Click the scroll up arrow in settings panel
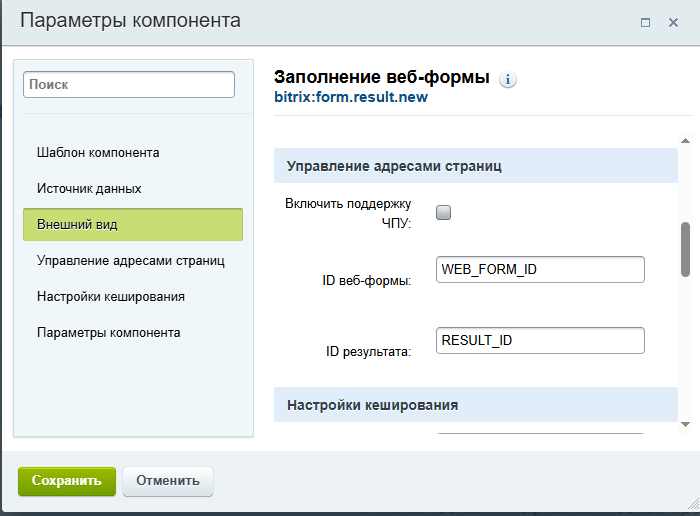Viewport: 700px width, 516px height. 686,142
